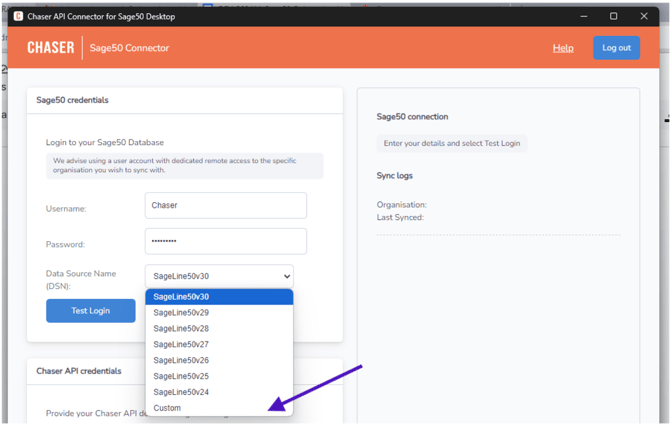Select SageLine50v26 option

[219, 361]
